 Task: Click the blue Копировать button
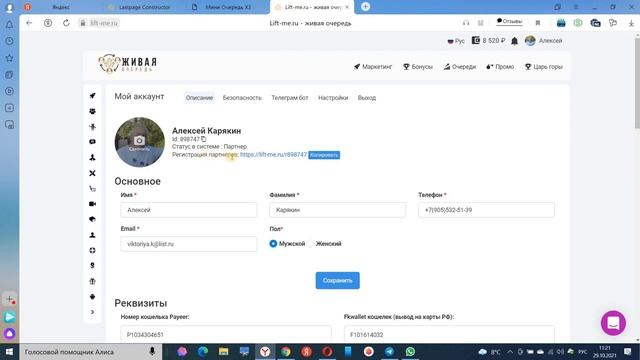point(324,155)
